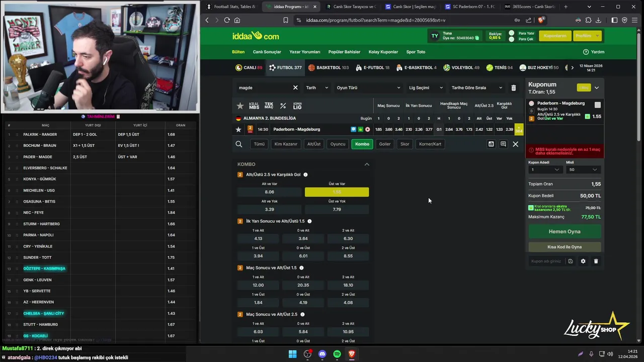This screenshot has width=644, height=362.
Task: Open the statistics table icon
Action: pos(491,144)
